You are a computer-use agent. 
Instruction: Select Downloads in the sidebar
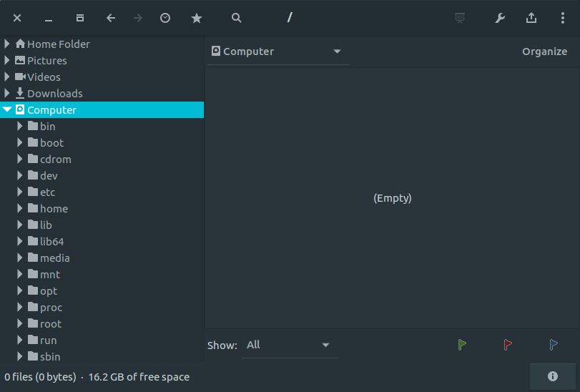(55, 94)
